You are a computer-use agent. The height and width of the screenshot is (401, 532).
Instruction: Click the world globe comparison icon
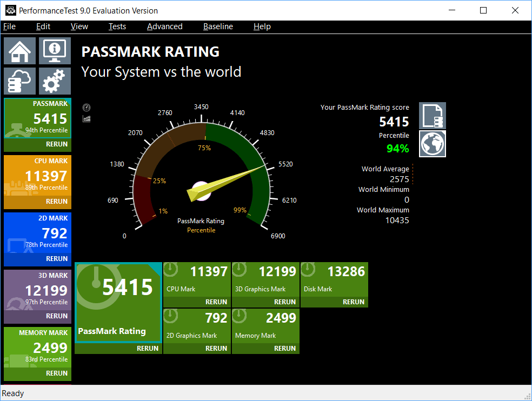tap(433, 144)
